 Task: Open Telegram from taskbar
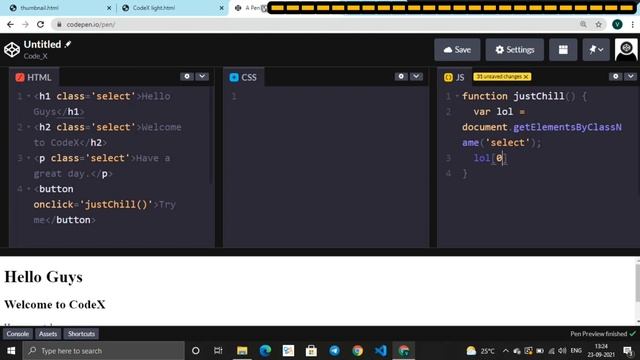pos(334,351)
